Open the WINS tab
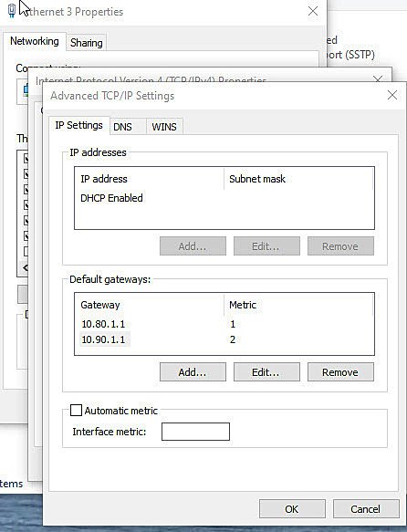This screenshot has width=407, height=532. [x=164, y=127]
